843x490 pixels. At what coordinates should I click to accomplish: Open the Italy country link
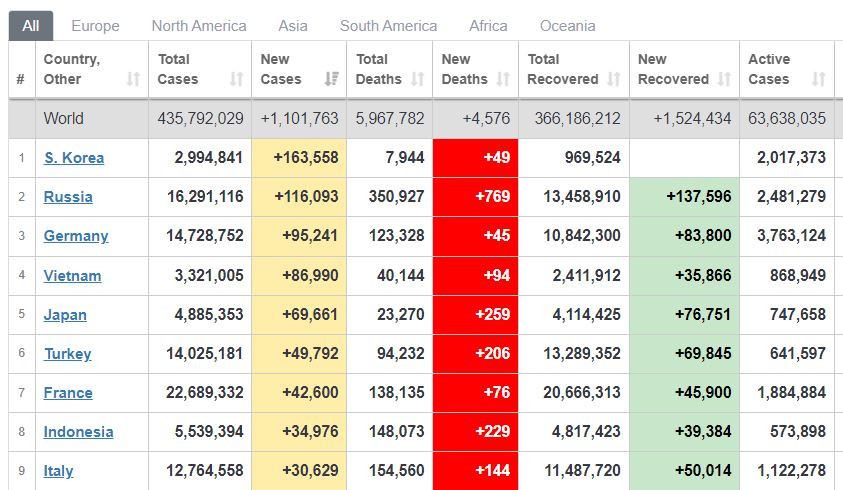pyautogui.click(x=58, y=471)
